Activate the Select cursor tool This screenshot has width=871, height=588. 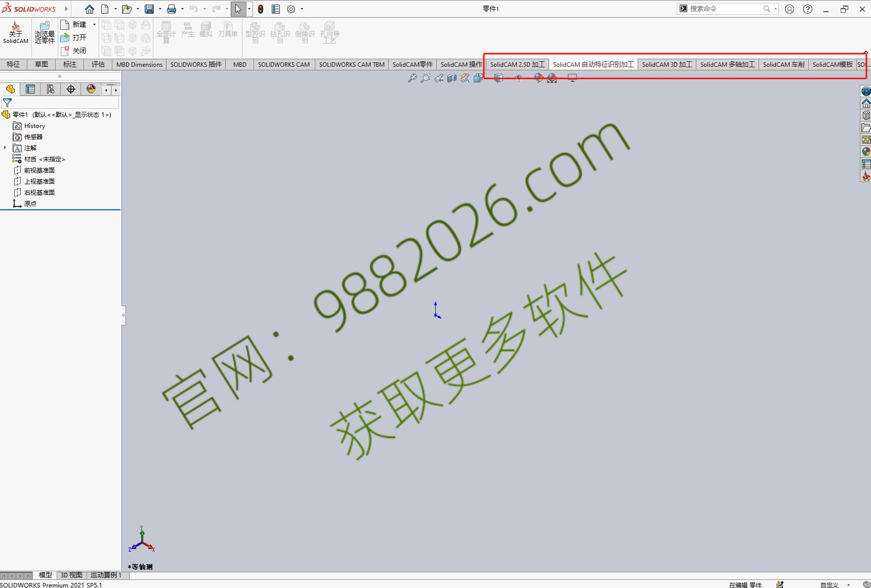pos(238,9)
